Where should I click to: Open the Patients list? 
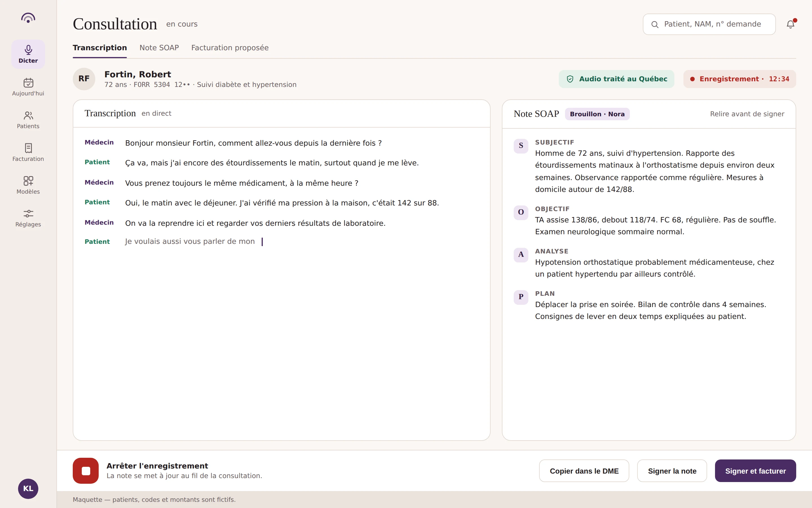(x=28, y=120)
